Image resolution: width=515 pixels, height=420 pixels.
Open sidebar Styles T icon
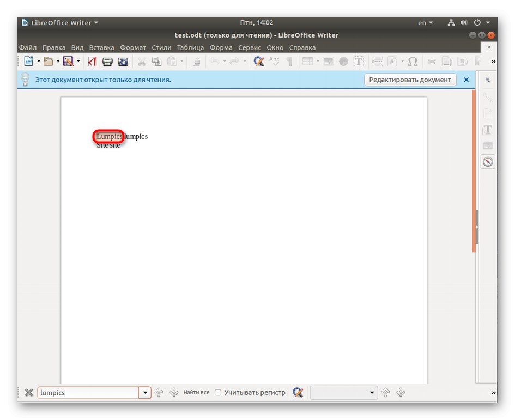point(488,130)
